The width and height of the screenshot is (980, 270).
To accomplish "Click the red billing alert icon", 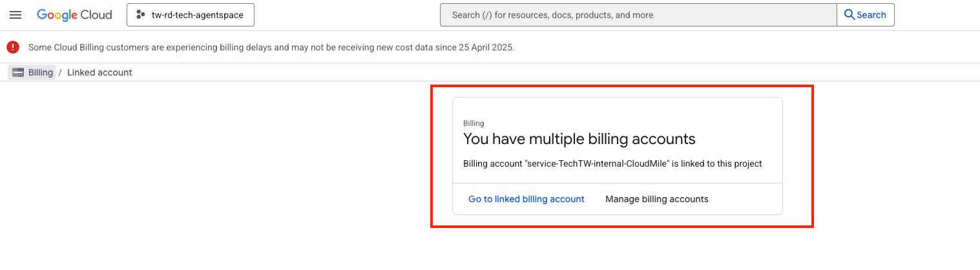I will 13,47.
